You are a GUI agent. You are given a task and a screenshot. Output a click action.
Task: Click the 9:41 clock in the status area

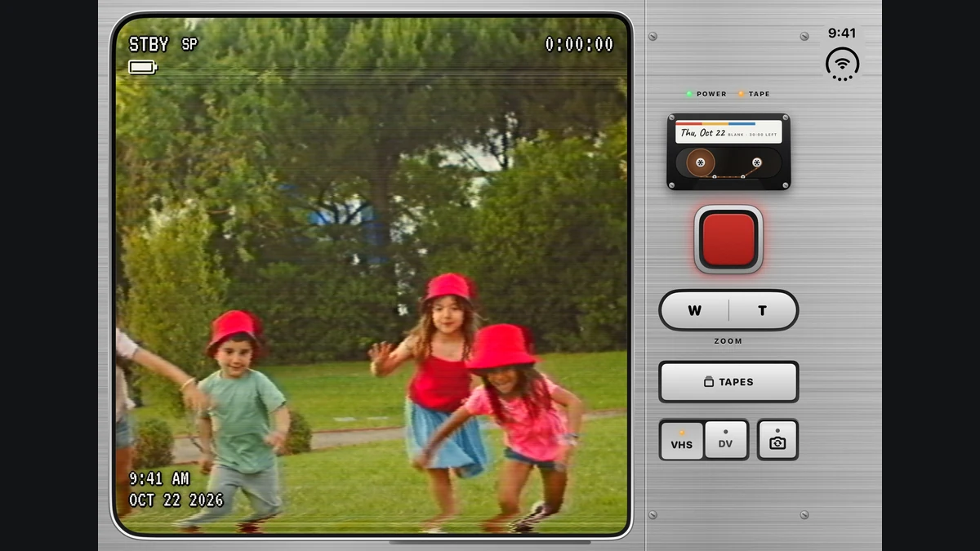[842, 33]
